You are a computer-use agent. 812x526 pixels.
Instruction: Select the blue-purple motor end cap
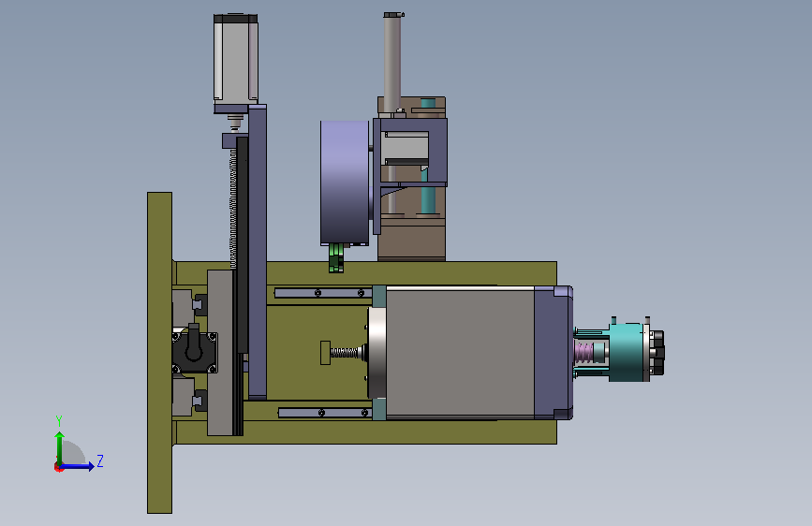point(554,353)
